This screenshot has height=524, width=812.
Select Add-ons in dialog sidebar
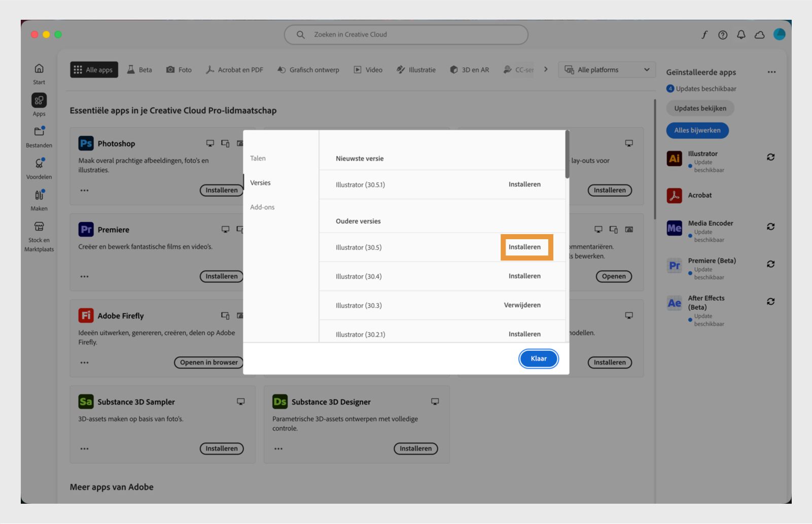coord(262,207)
